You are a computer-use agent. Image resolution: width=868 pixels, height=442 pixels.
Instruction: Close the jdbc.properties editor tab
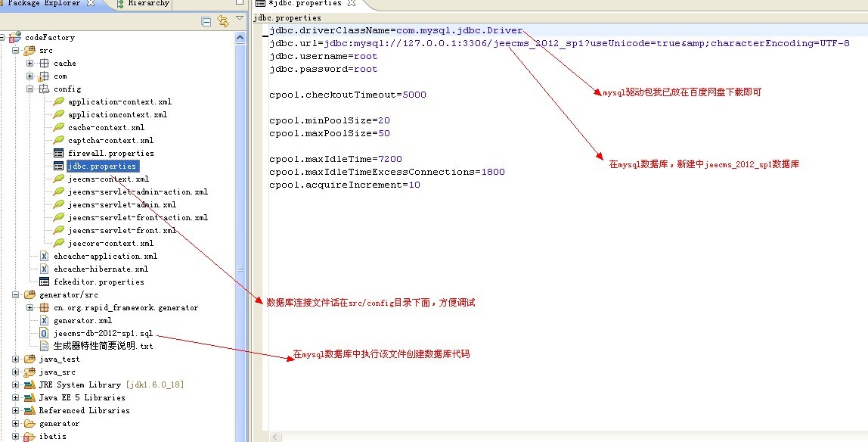click(351, 3)
